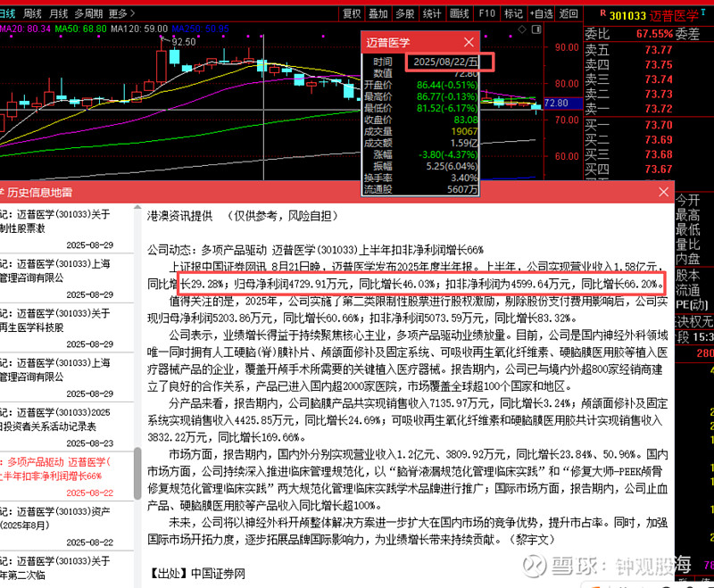
Task: Open news item about 再生医学科技股
Action: pyautogui.click(x=66, y=327)
